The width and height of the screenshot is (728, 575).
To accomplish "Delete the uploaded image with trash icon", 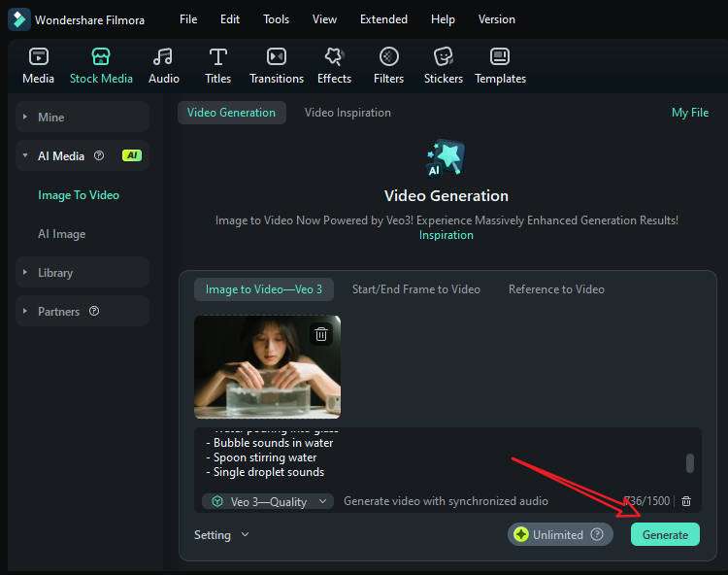I will coord(321,334).
